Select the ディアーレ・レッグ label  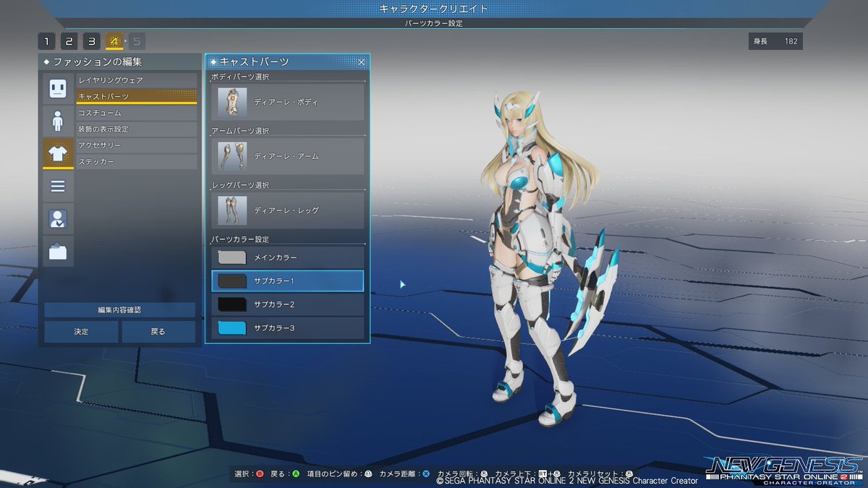point(286,210)
